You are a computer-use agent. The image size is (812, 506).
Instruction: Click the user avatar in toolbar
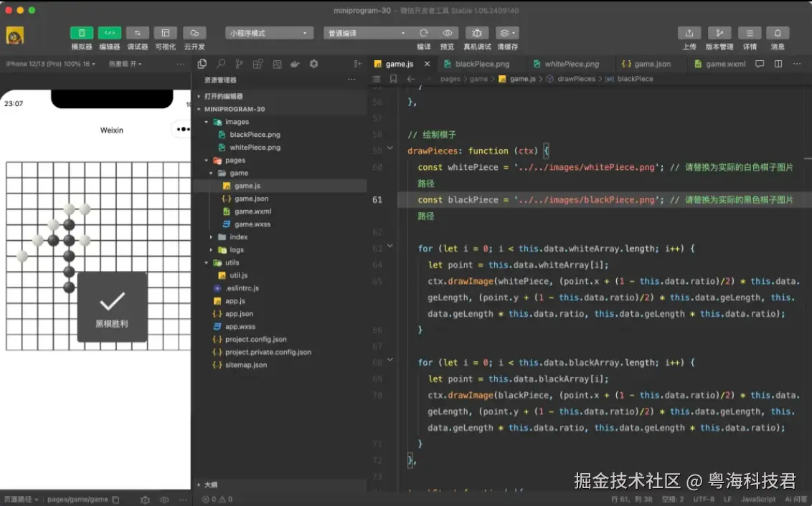click(x=14, y=36)
